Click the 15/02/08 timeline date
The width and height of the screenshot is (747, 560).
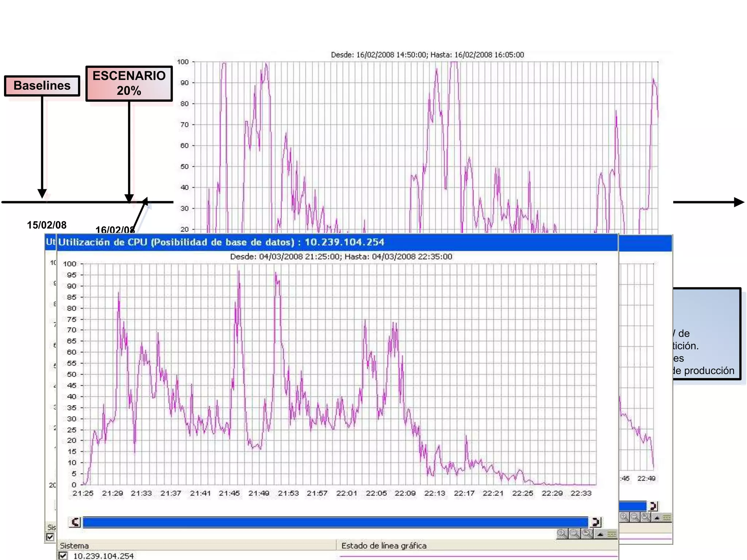pyautogui.click(x=47, y=225)
